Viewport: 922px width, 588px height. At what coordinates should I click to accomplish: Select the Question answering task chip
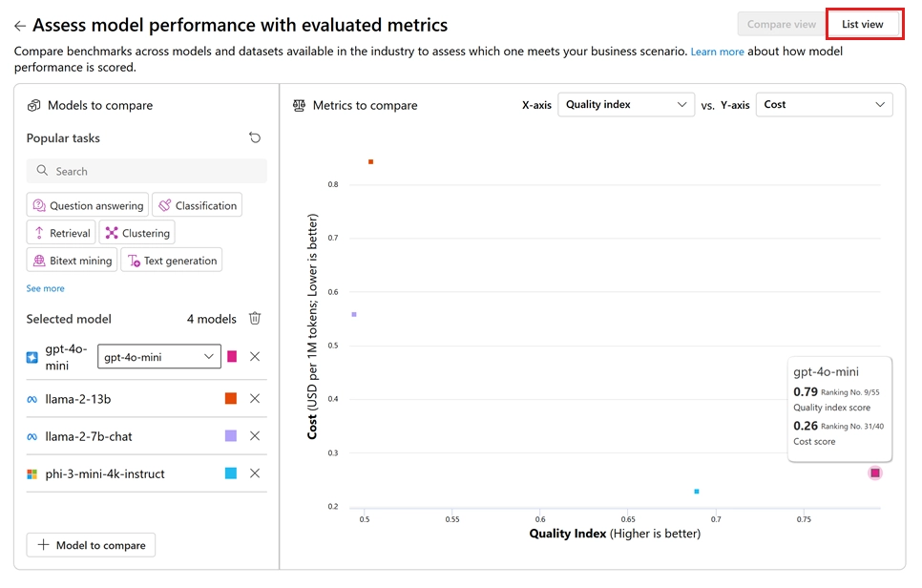point(88,205)
